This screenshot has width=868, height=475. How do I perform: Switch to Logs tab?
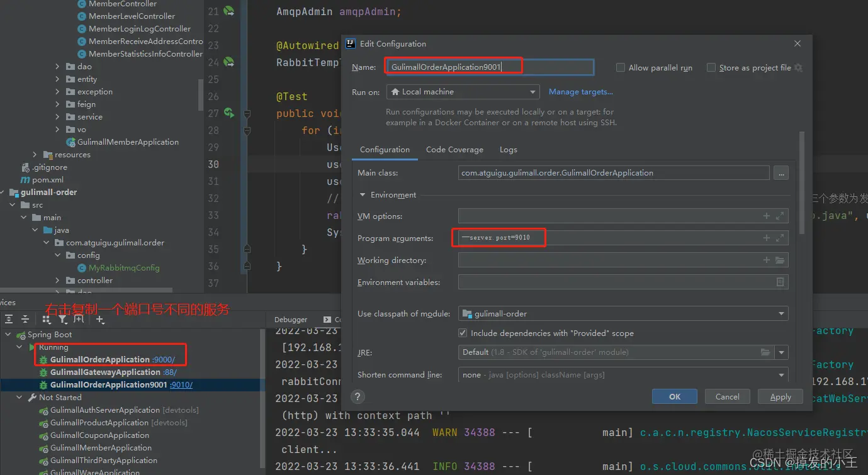pos(509,150)
